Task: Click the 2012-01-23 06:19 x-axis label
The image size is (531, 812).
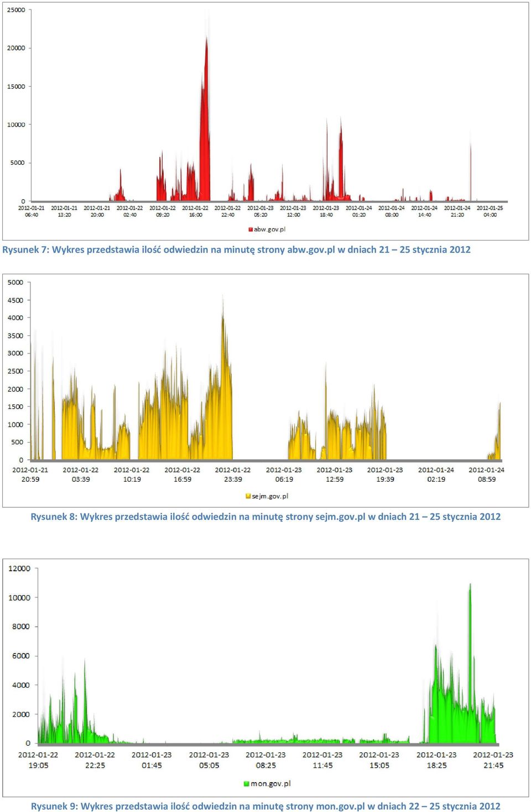Action: pos(284,475)
